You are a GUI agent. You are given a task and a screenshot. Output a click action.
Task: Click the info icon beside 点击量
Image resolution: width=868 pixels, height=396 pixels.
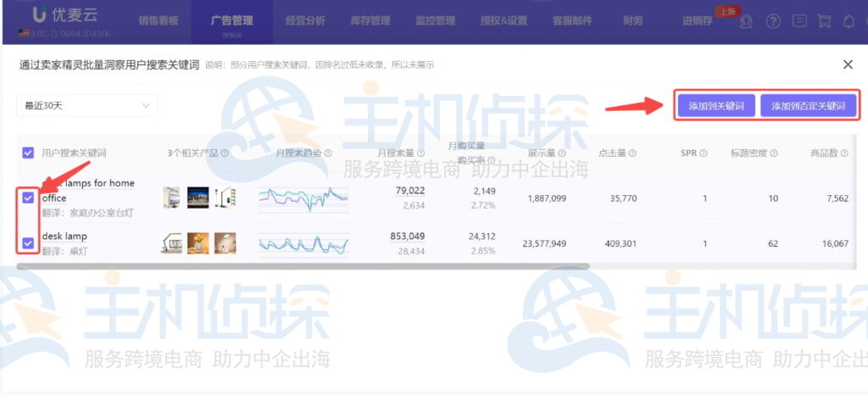632,153
